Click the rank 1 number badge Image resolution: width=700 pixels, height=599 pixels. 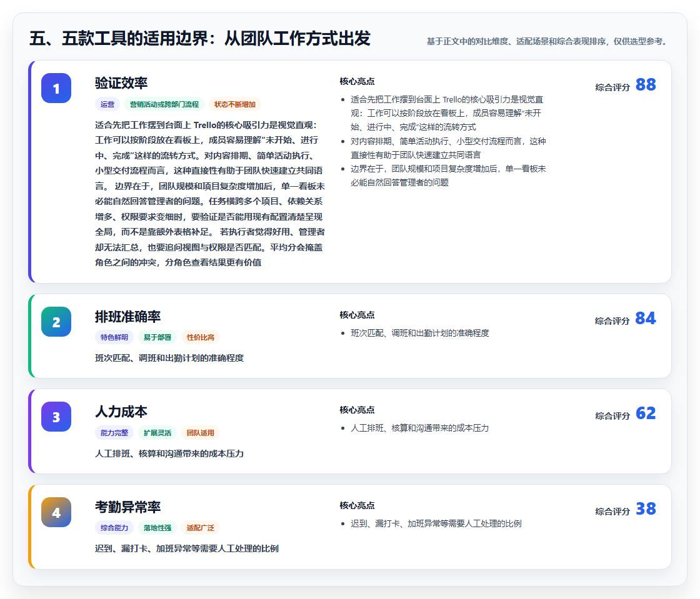coord(56,88)
